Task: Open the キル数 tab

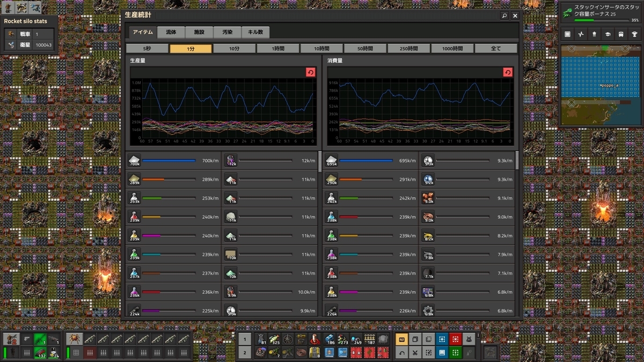Action: 255,32
